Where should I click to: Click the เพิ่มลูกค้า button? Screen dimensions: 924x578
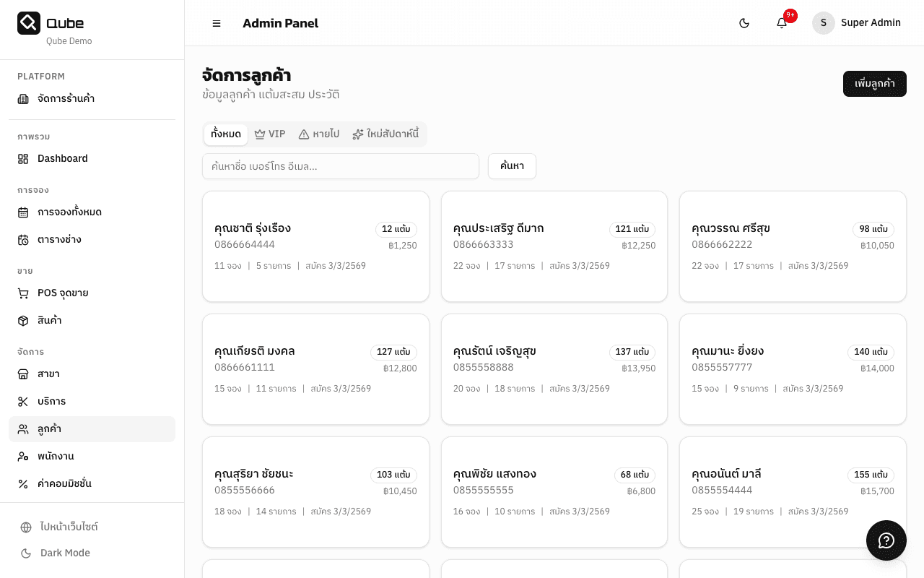(874, 84)
